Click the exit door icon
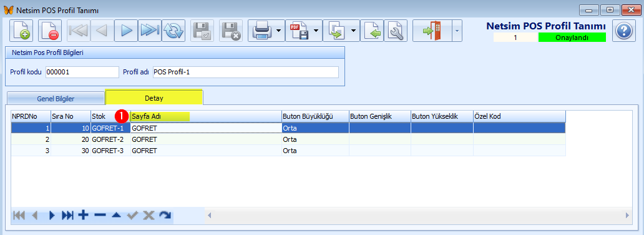The image size is (644, 235). point(432,31)
